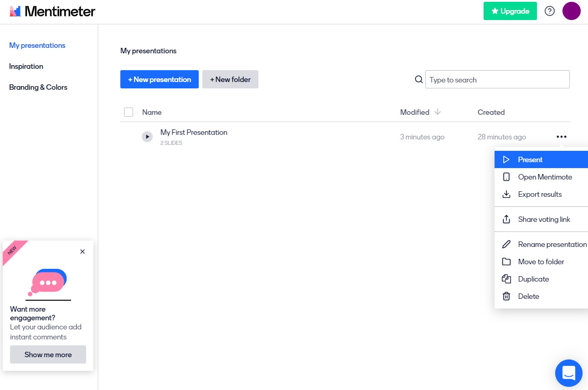This screenshot has height=390, width=588.
Task: Tick the select-all checkbox in table header
Action: point(129,112)
